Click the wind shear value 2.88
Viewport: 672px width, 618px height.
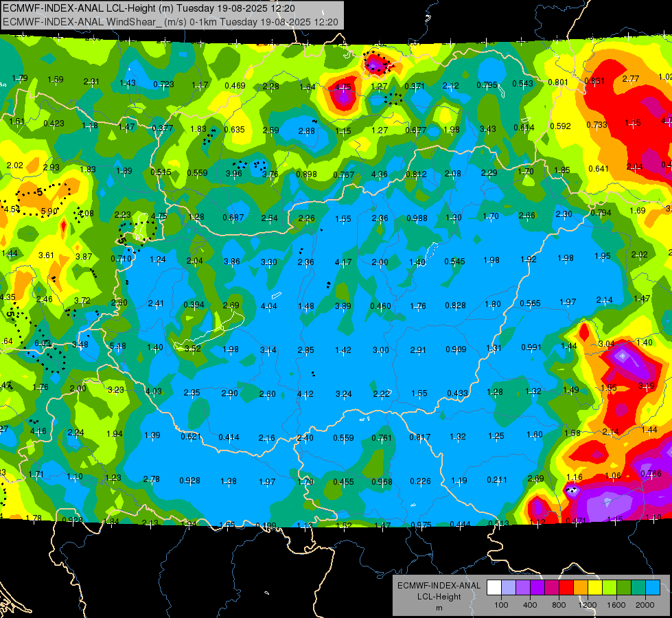click(307, 130)
